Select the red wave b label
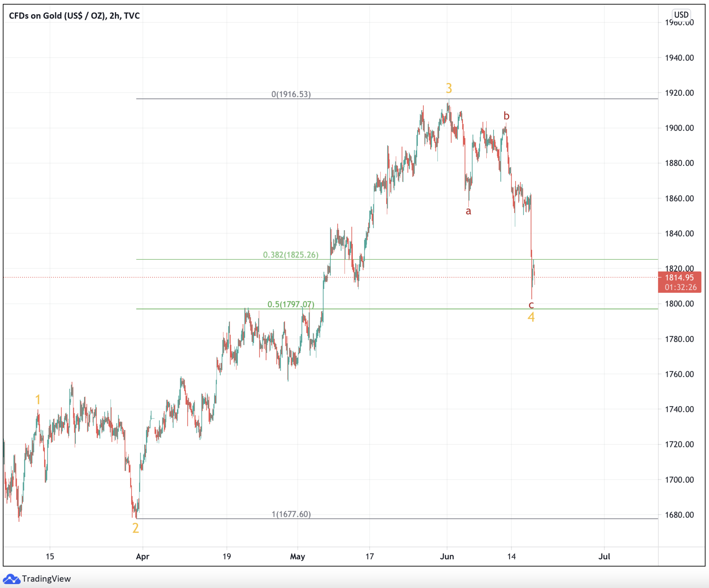This screenshot has height=588, width=709. [x=506, y=116]
